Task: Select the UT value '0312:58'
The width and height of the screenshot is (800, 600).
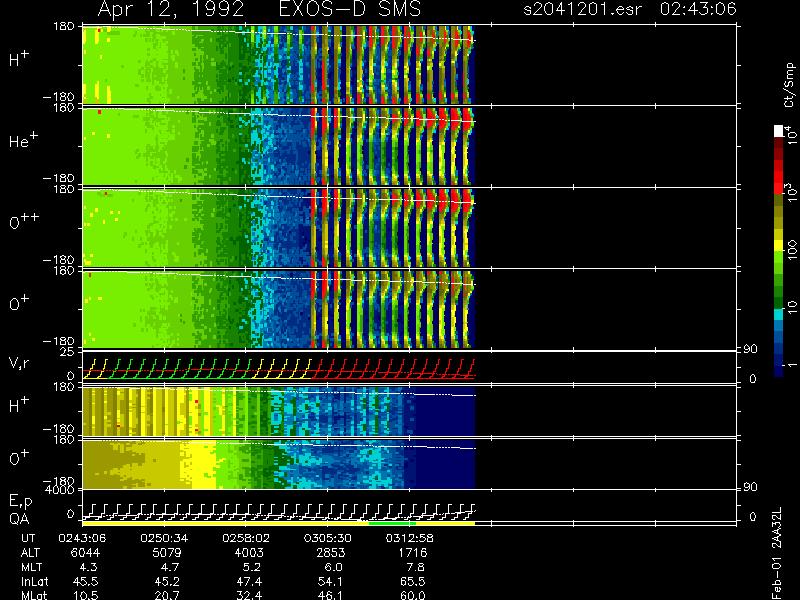Action: click(x=409, y=538)
